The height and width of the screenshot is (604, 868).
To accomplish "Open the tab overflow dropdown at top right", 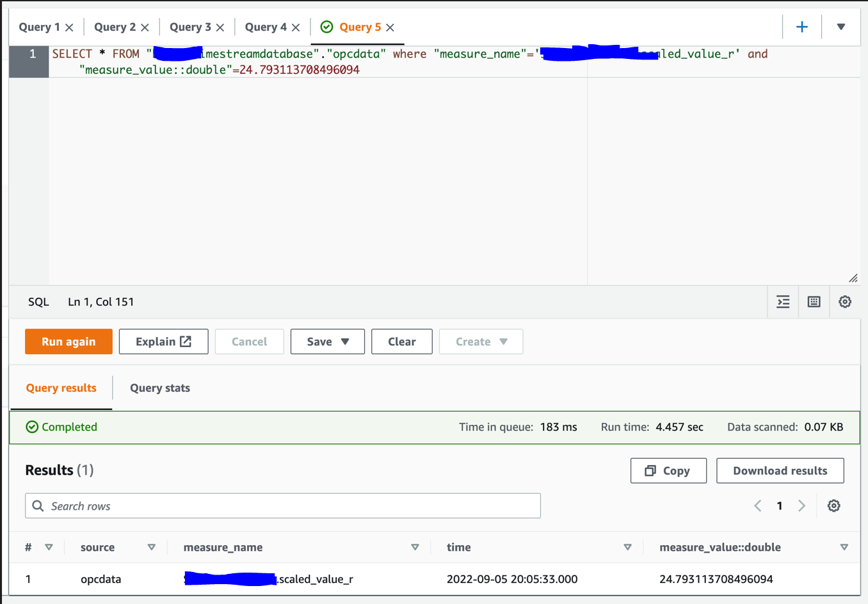I will [840, 26].
